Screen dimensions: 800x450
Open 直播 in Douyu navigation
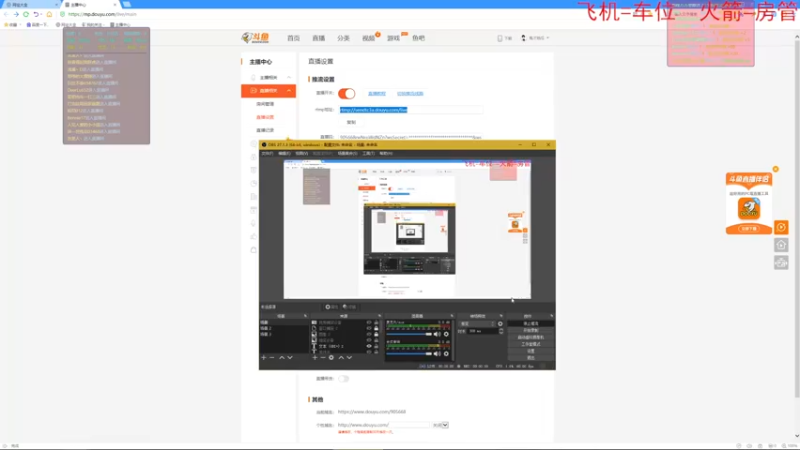[x=318, y=38]
